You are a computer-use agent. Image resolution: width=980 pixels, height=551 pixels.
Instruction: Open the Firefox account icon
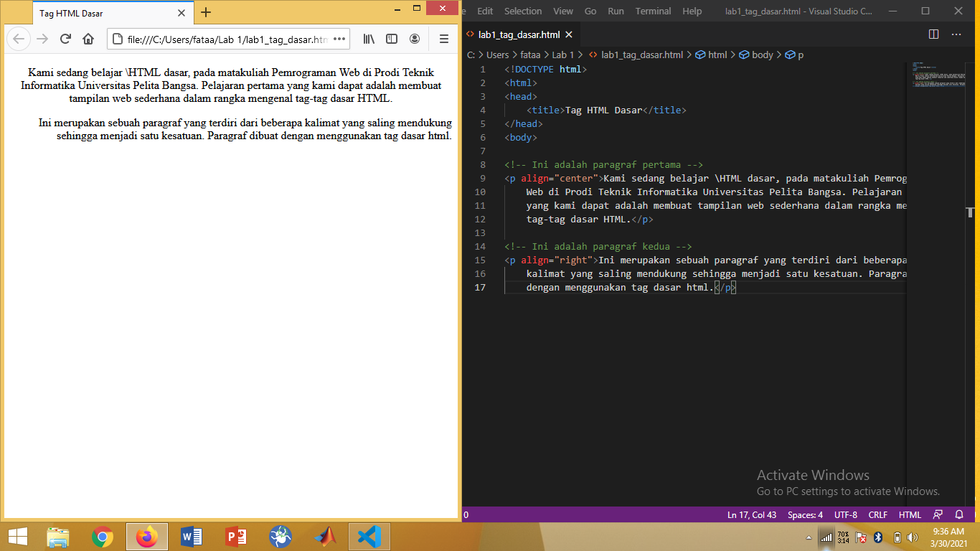415,39
